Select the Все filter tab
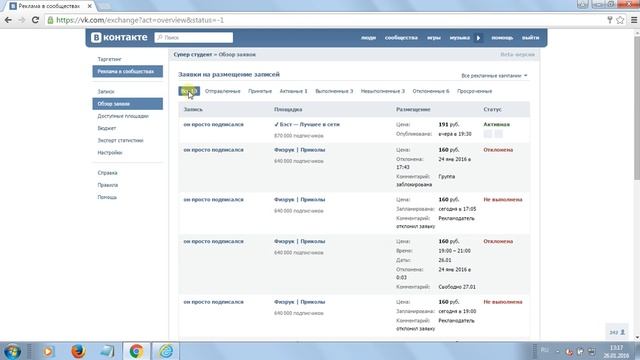The image size is (640, 360). (189, 91)
